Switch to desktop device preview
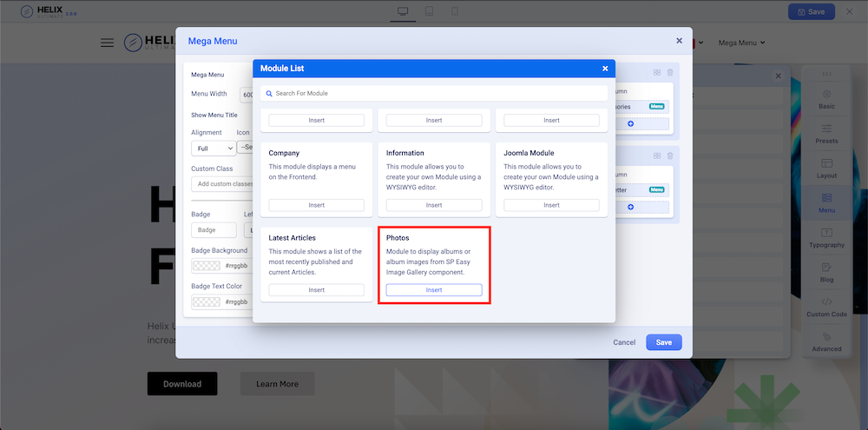 click(402, 11)
